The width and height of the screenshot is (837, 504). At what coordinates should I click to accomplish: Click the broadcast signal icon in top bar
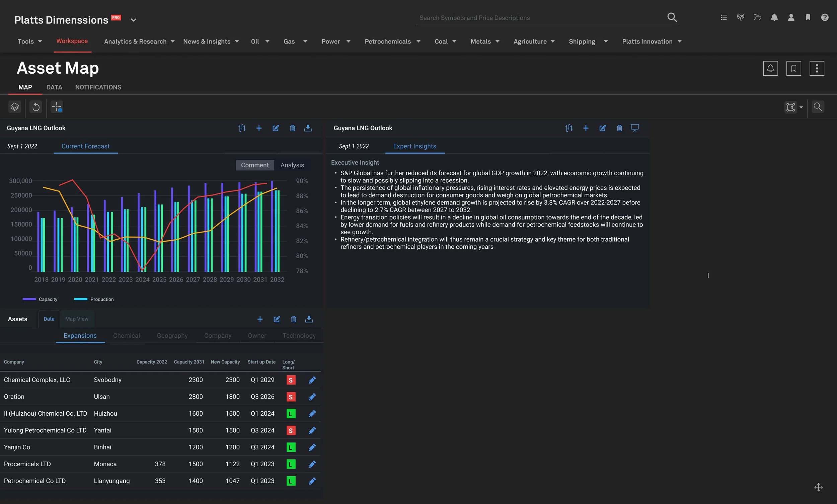click(x=741, y=17)
